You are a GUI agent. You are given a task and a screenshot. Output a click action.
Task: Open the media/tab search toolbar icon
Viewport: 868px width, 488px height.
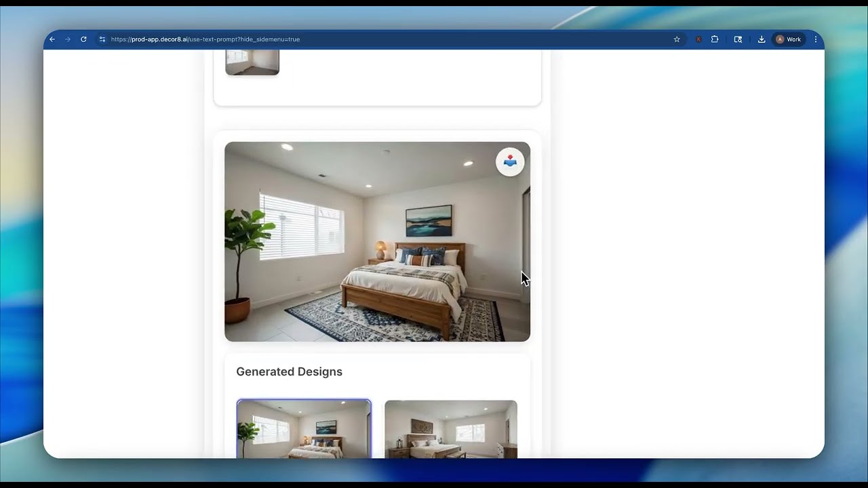tap(738, 39)
